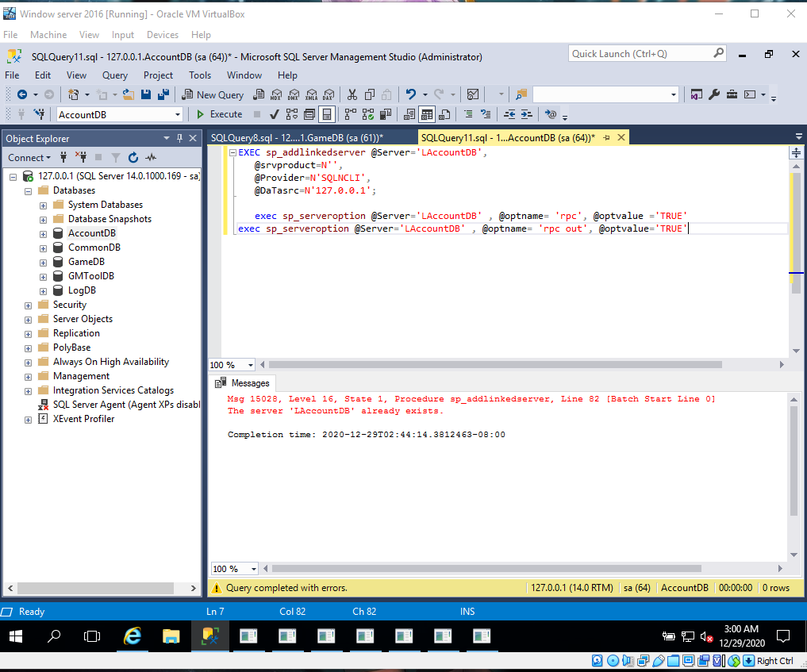Open File Explorer from the taskbar

pyautogui.click(x=171, y=636)
